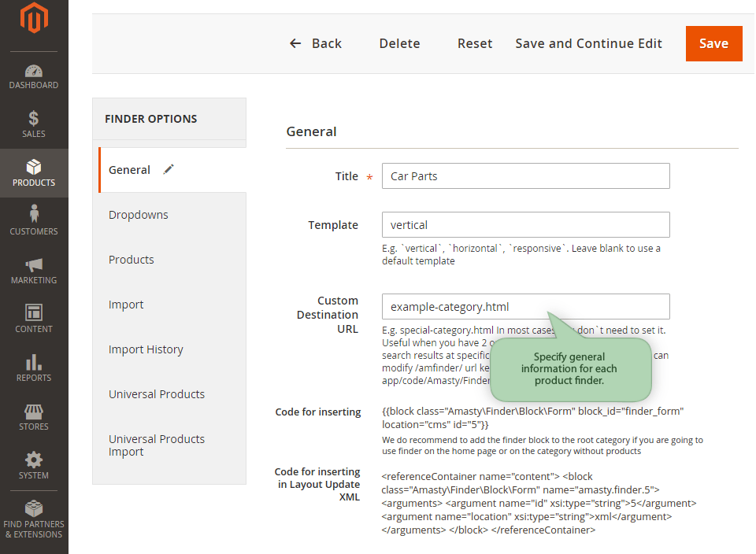This screenshot has width=756, height=554.
Task: Open the Content layout icon
Action: coord(34,313)
